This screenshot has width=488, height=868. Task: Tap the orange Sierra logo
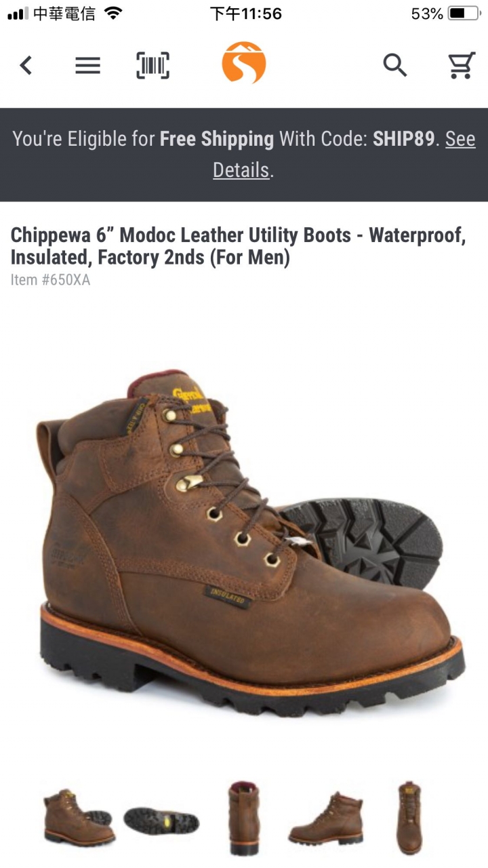tap(244, 63)
